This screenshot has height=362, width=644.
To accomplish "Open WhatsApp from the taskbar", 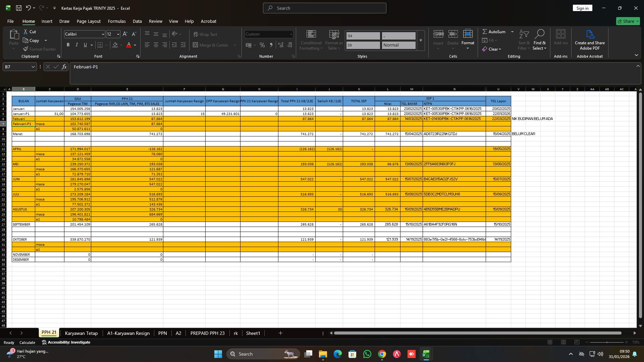I will point(368,354).
